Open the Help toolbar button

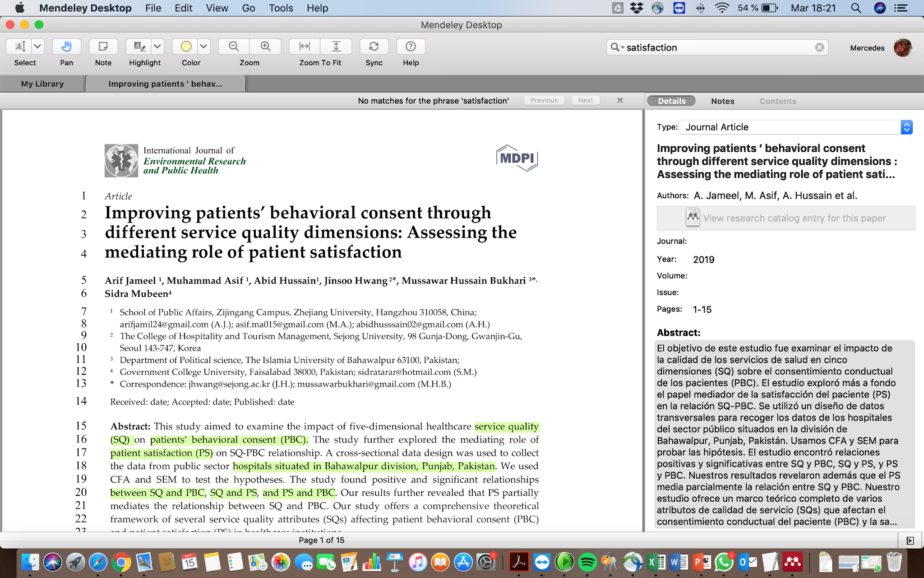(411, 47)
